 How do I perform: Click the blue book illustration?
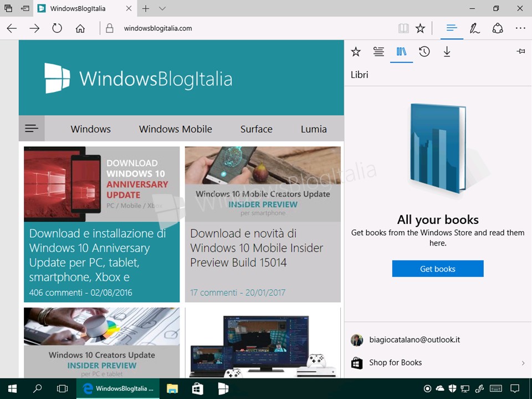438,149
